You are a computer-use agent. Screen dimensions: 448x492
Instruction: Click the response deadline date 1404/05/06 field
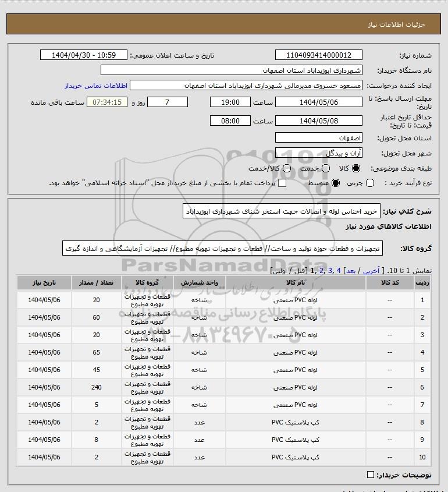point(318,102)
